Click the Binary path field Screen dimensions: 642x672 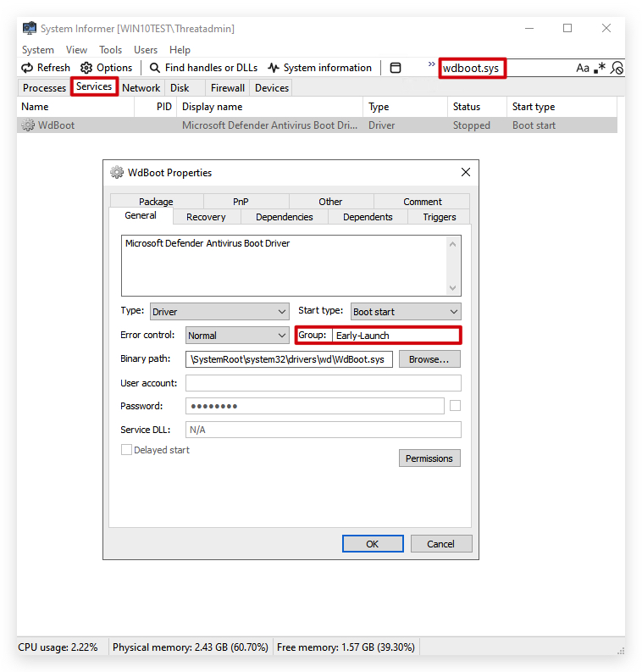[x=289, y=359]
